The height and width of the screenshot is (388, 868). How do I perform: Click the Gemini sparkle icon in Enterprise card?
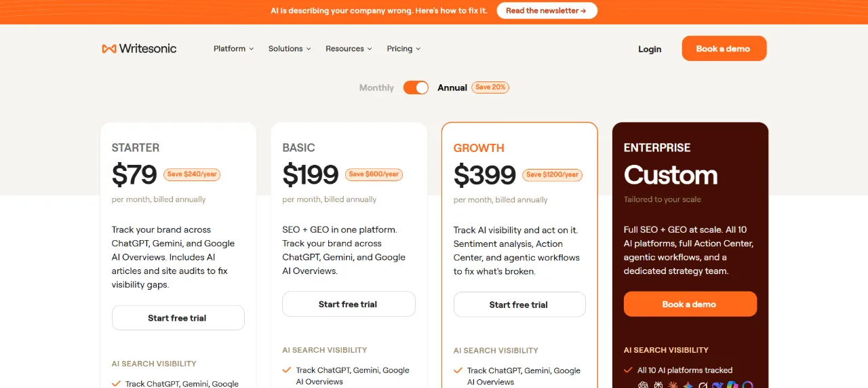pyautogui.click(x=688, y=385)
